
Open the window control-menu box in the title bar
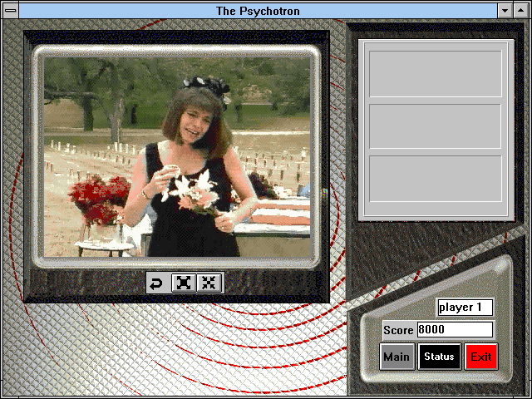click(x=11, y=11)
